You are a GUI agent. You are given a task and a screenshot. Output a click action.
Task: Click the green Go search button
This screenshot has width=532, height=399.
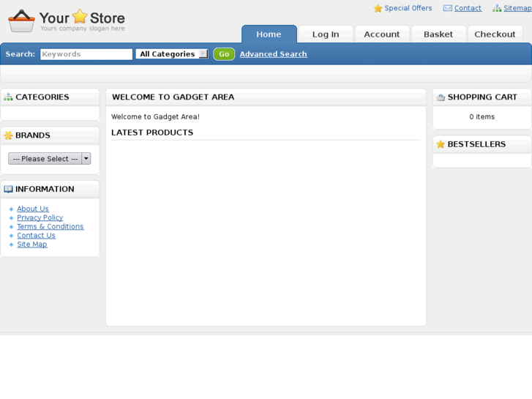[224, 54]
